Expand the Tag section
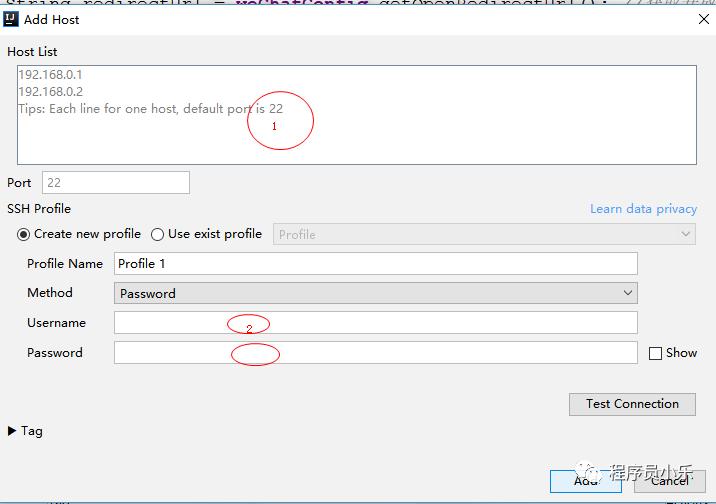Image resolution: width=716 pixels, height=504 pixels. [x=12, y=431]
